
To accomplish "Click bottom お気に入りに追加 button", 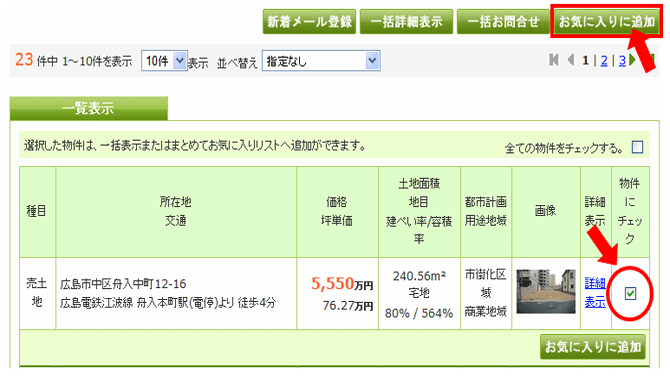I will 593,346.
